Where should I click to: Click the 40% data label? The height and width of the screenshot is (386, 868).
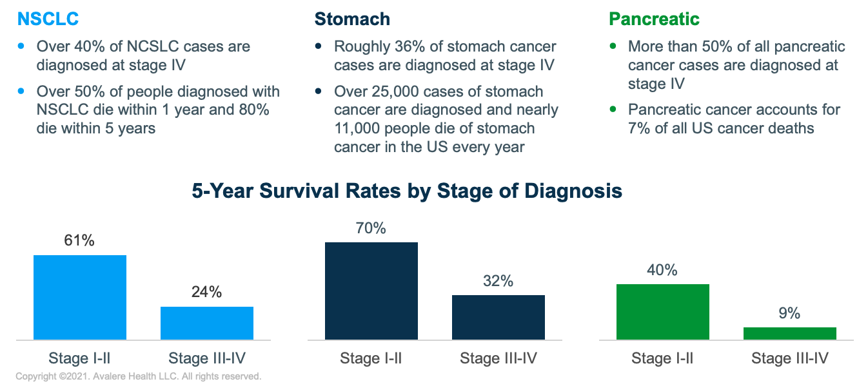click(x=662, y=270)
